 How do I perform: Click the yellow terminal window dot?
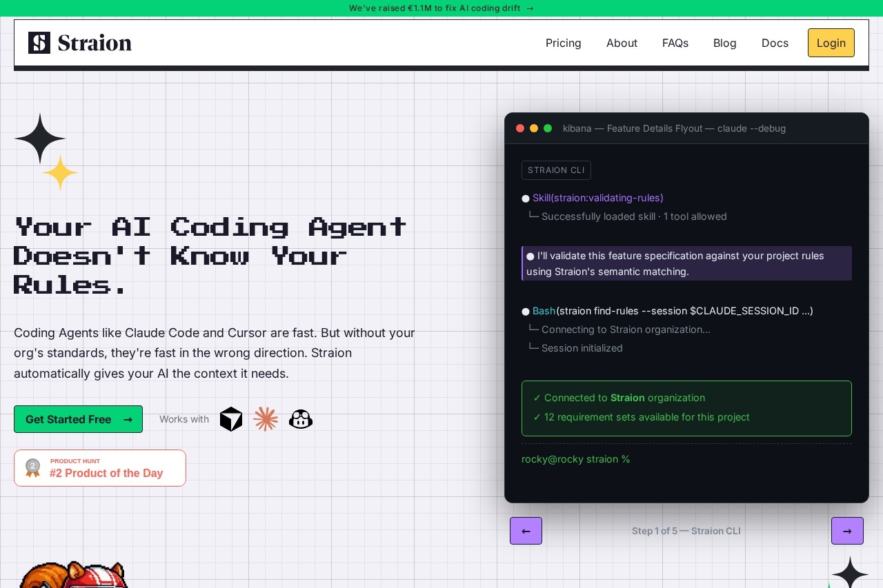click(x=534, y=128)
